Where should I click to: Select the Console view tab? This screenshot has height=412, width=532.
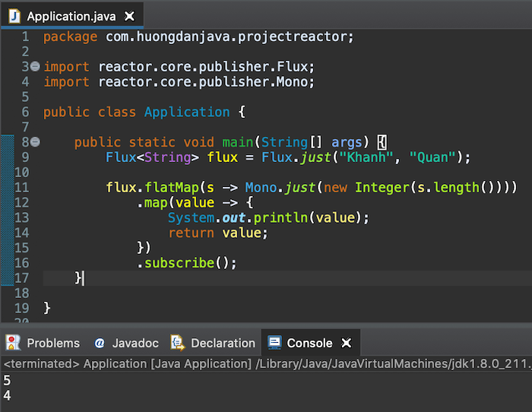[310, 343]
